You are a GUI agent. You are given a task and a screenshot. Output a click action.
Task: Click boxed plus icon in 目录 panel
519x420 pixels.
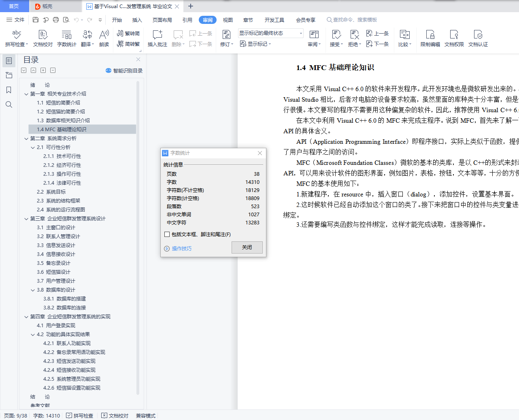[x=43, y=70]
